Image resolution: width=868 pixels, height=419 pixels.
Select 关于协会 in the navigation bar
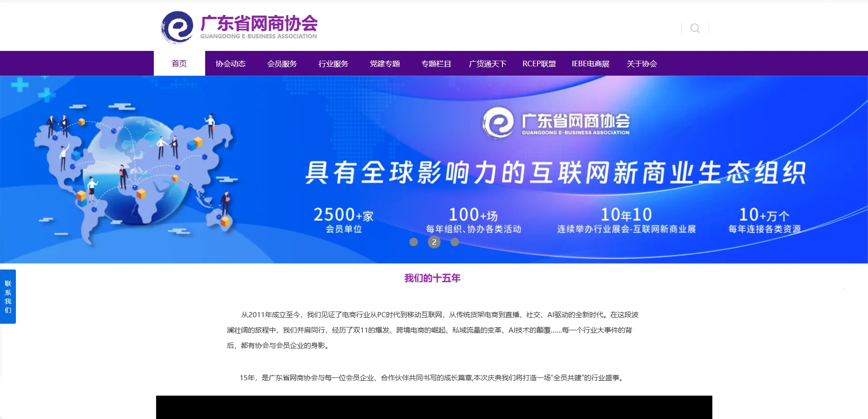pos(642,64)
